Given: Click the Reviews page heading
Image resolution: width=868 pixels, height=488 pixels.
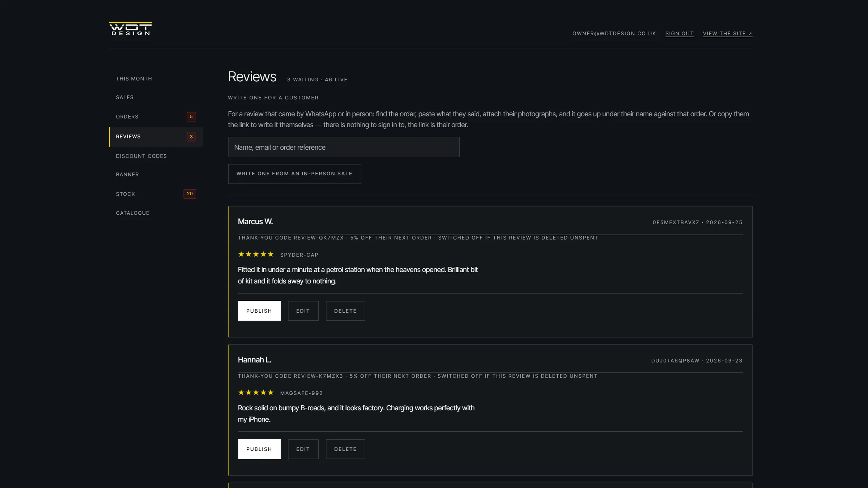Looking at the screenshot, I should [x=252, y=77].
